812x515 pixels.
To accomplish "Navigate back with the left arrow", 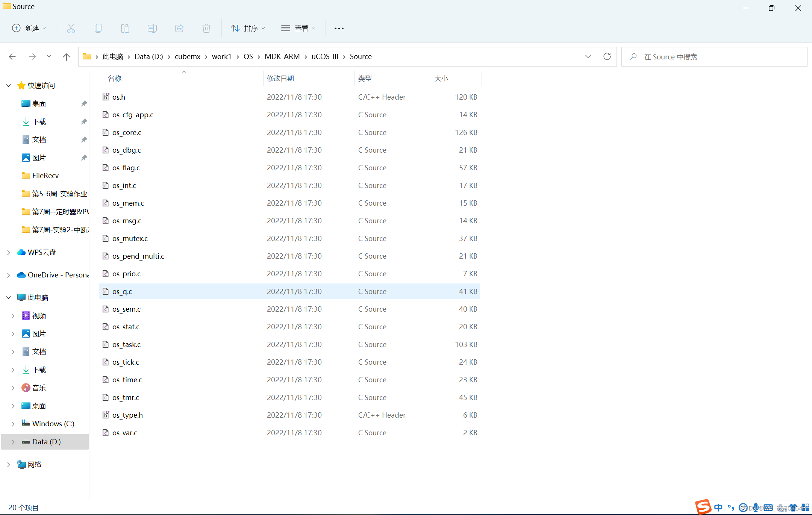I will (x=12, y=57).
